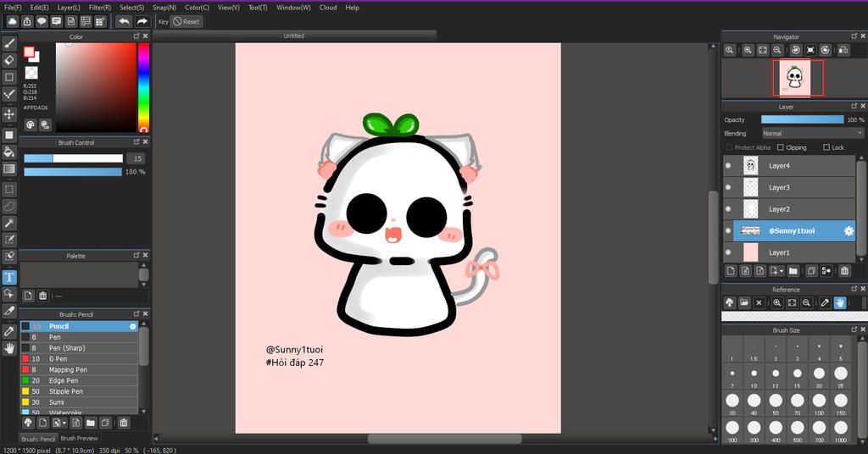
Task: Toggle the Protect Alpha checkbox
Action: tap(729, 147)
